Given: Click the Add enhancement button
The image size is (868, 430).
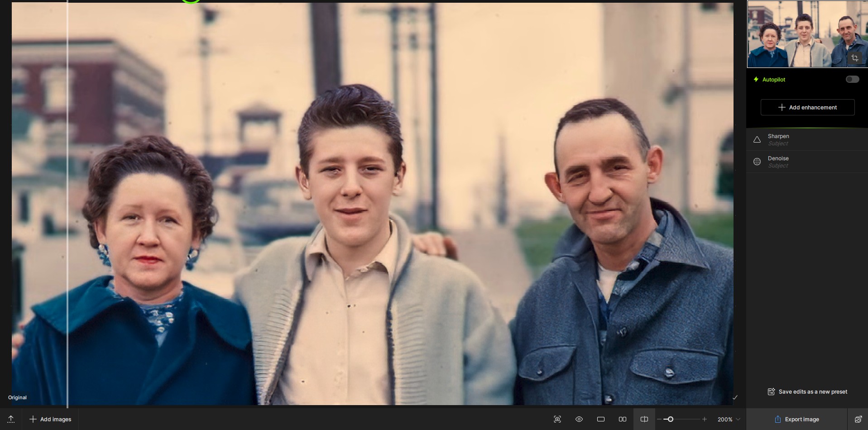Looking at the screenshot, I should click(x=807, y=107).
